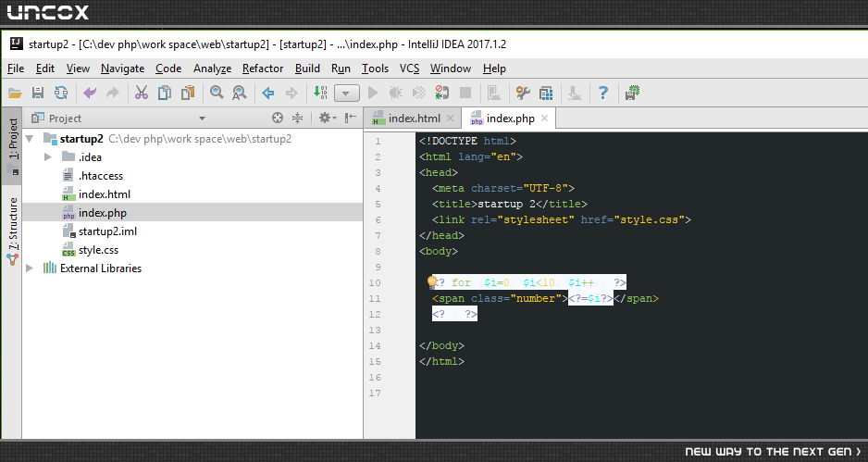Click the Open folder toolbar icon
868x462 pixels.
[15, 94]
